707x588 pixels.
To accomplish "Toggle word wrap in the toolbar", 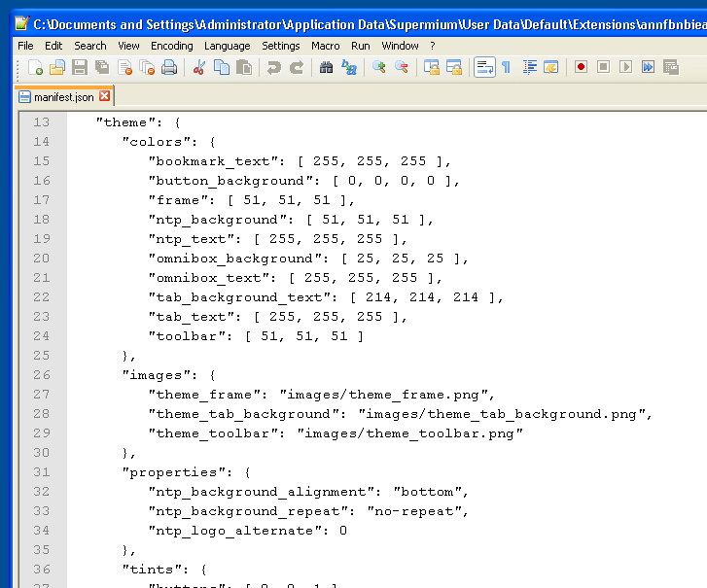I will pos(483,67).
